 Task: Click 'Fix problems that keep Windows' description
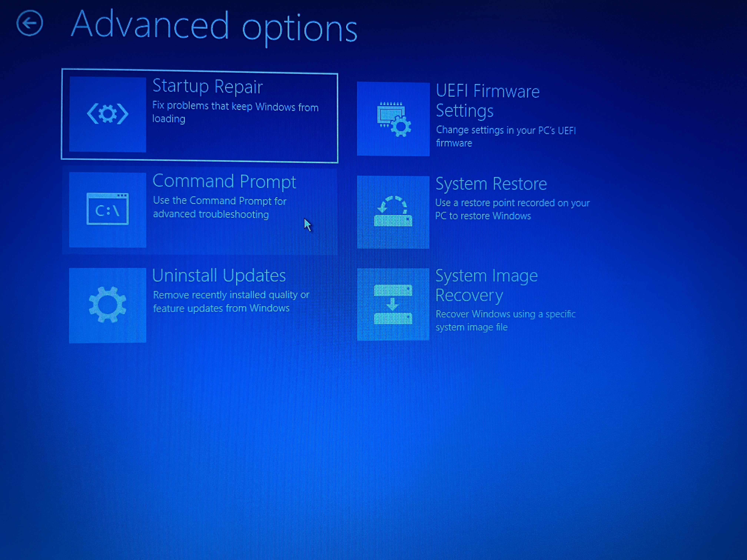(x=235, y=107)
